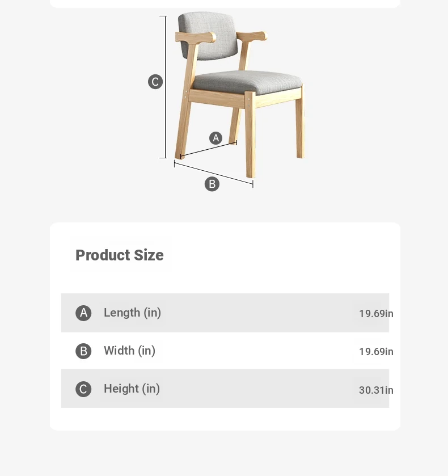Click the 19.69in value in the Length row
Image resolution: width=448 pixels, height=476 pixels.
[x=376, y=314]
